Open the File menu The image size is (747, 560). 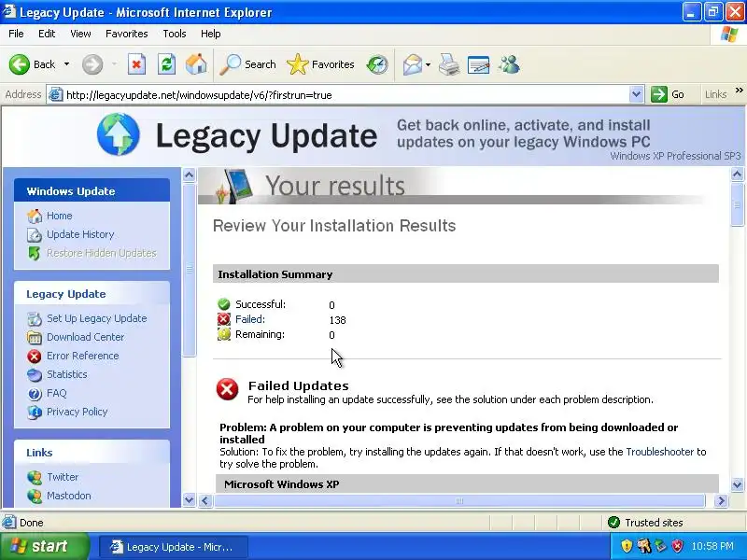[16, 34]
